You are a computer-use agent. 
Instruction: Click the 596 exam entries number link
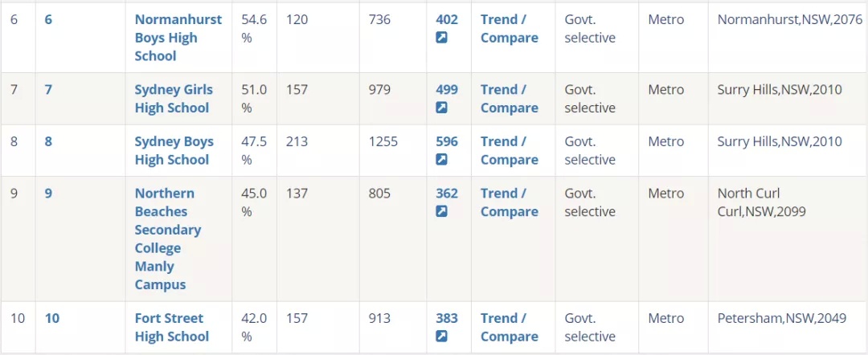coord(447,141)
